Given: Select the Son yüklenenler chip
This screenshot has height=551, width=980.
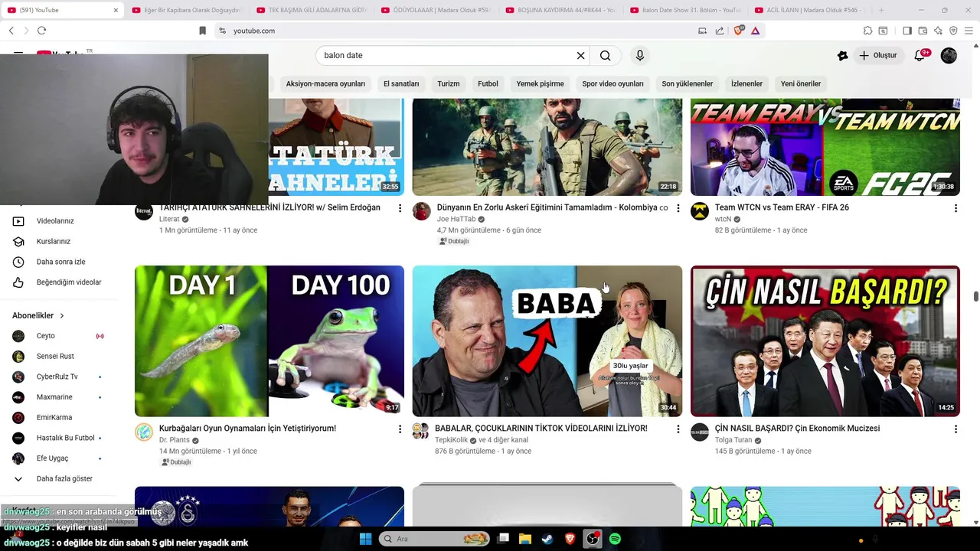Looking at the screenshot, I should click(x=688, y=83).
